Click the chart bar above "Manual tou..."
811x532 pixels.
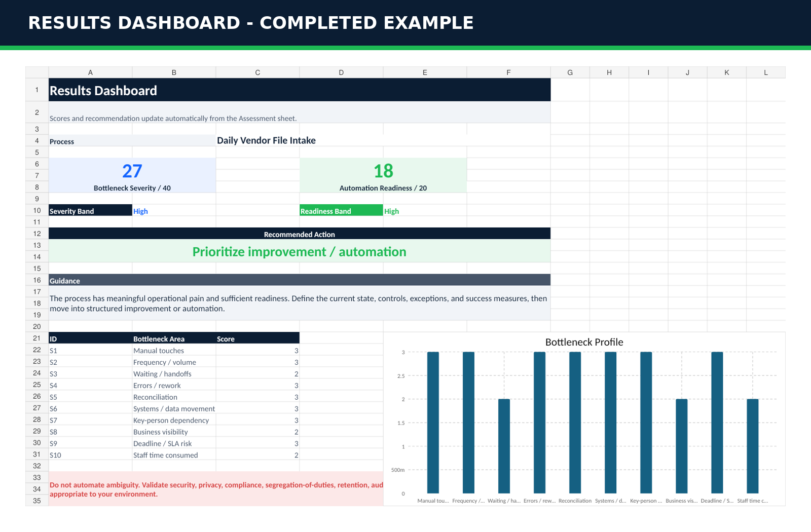(433, 423)
